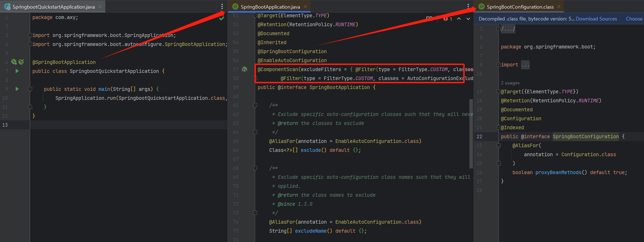Click @EnableAutoConfiguration annotation on line 56

pyautogui.click(x=292, y=60)
